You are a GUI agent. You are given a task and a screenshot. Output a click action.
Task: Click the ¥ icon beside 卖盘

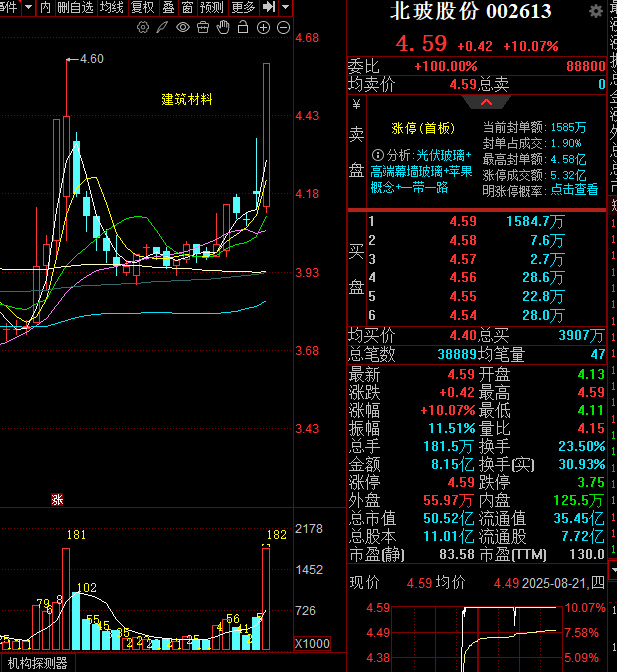click(356, 104)
